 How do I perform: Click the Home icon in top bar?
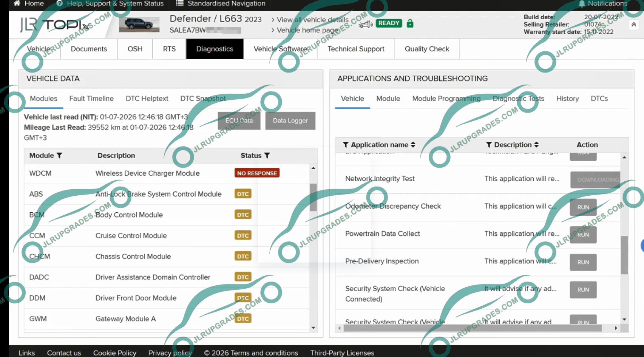coord(17,3)
